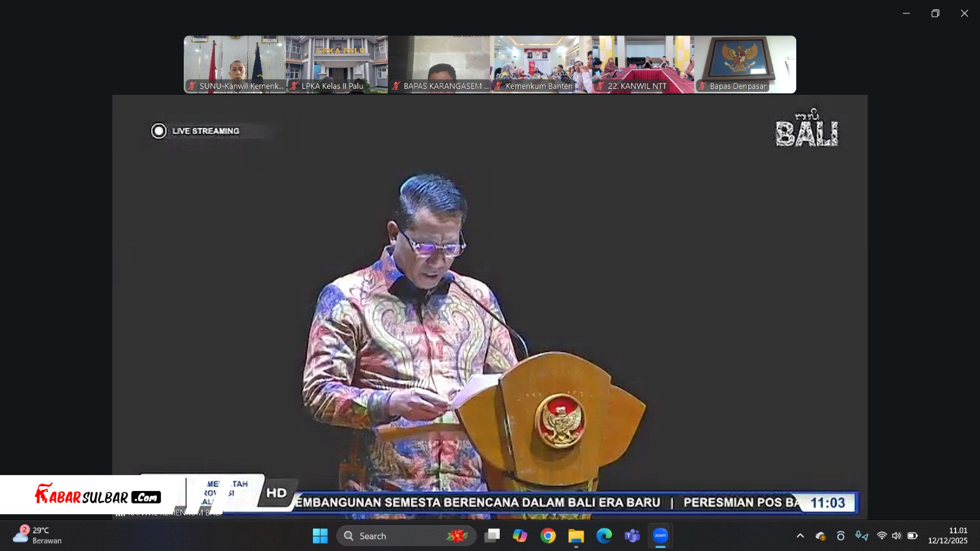Click the speaker volume icon
Screen dimensions: 980x551
coord(897,536)
